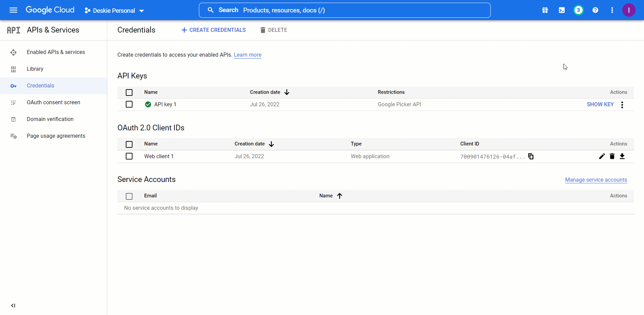Open API key 1 actions three-dot menu

click(x=622, y=105)
